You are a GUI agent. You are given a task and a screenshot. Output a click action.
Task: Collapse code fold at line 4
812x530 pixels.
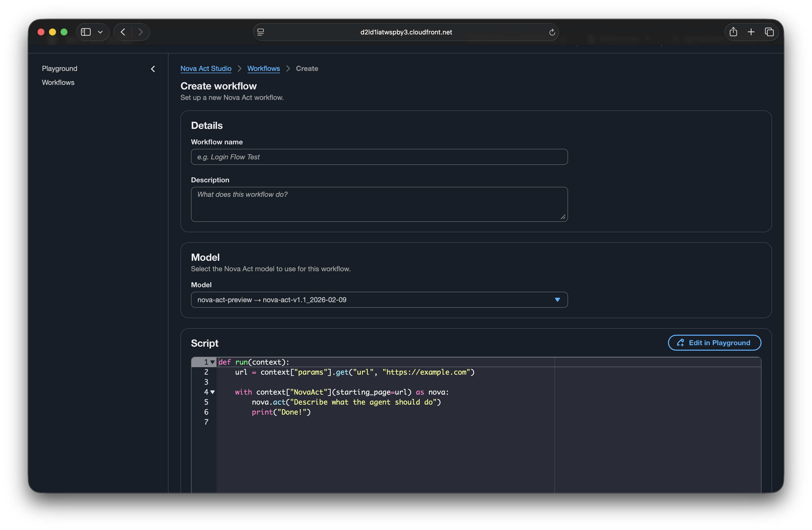coord(212,392)
